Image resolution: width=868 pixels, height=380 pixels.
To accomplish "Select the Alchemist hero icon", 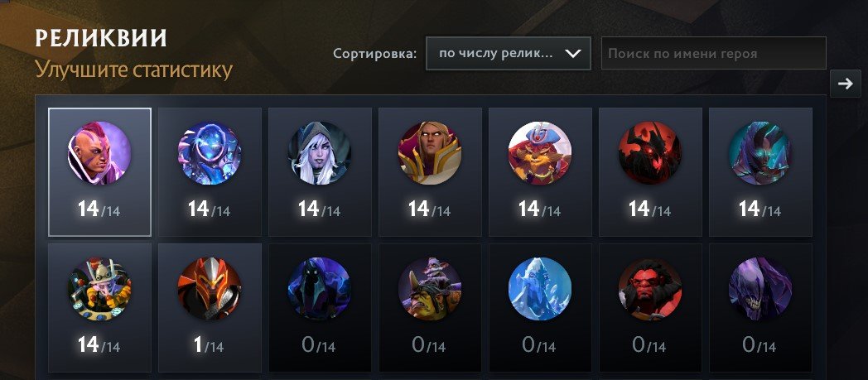I will click(430, 289).
